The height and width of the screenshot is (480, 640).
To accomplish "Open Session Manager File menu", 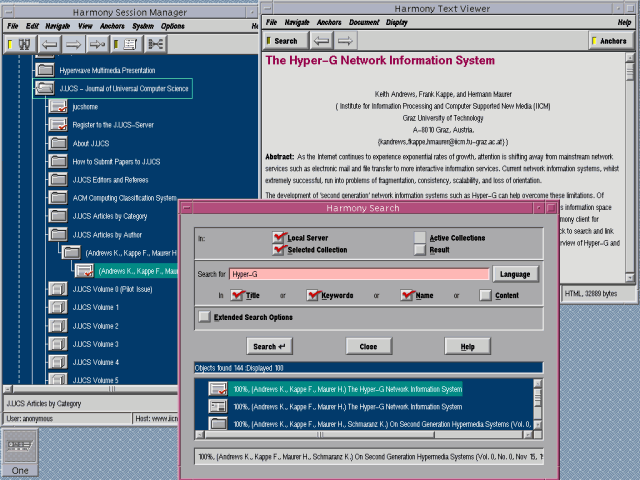I will [13, 26].
